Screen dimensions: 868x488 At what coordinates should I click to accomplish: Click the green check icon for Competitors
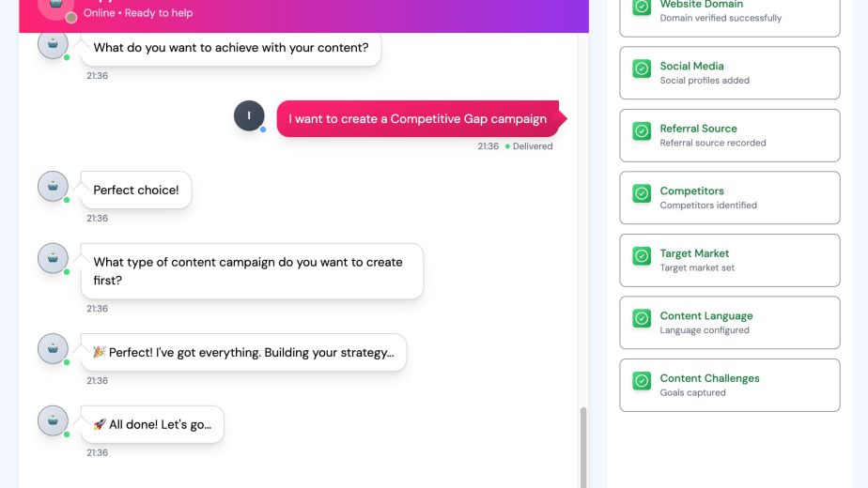point(642,194)
